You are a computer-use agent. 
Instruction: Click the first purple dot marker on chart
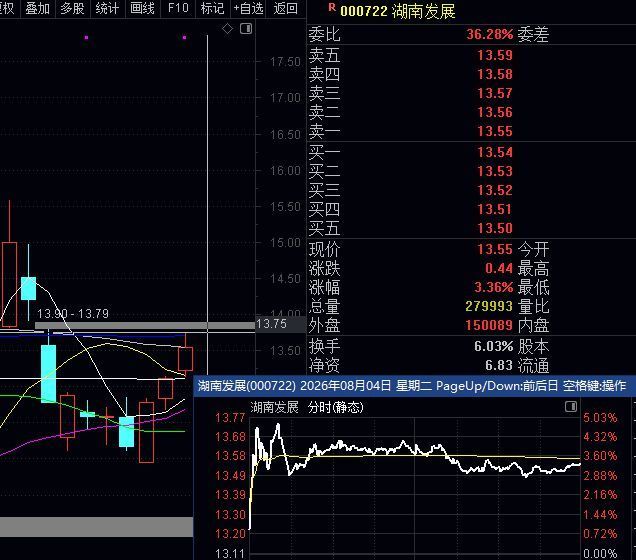point(86,38)
